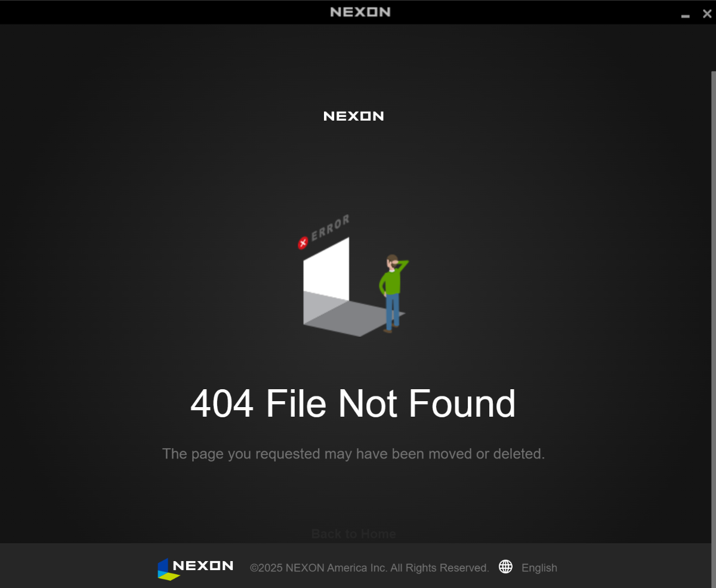Click the slanted ERROR label in illustration
Viewport: 716px width, 588px height.
330,227
